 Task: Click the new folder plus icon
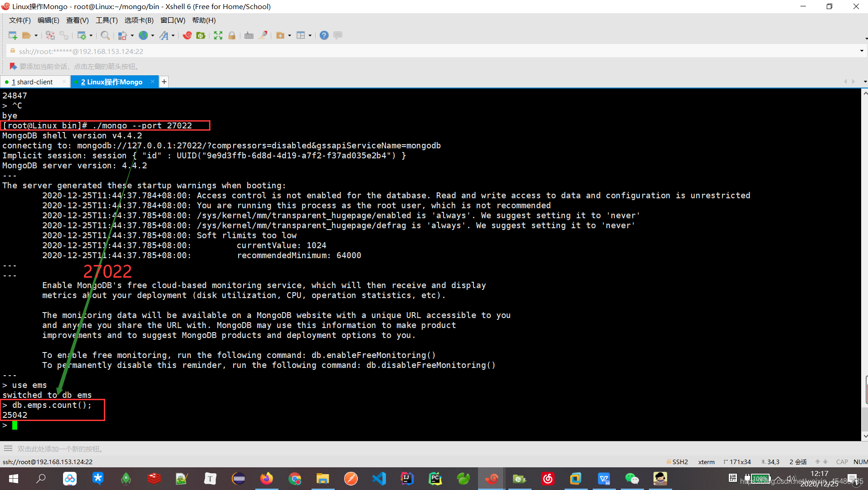tap(280, 35)
